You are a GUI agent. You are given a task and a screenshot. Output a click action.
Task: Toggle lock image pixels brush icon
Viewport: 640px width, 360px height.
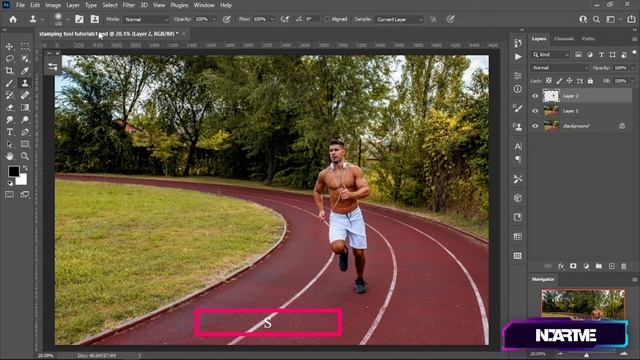click(x=559, y=81)
